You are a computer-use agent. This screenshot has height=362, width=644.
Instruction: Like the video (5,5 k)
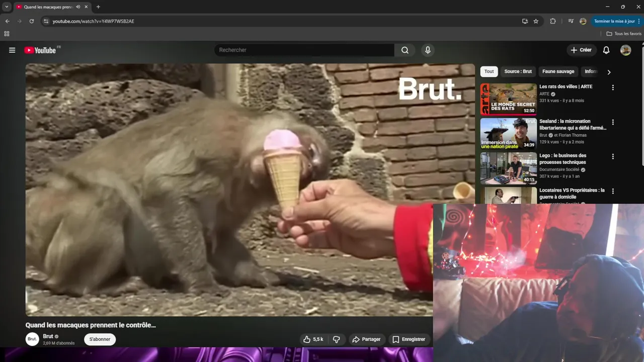313,339
